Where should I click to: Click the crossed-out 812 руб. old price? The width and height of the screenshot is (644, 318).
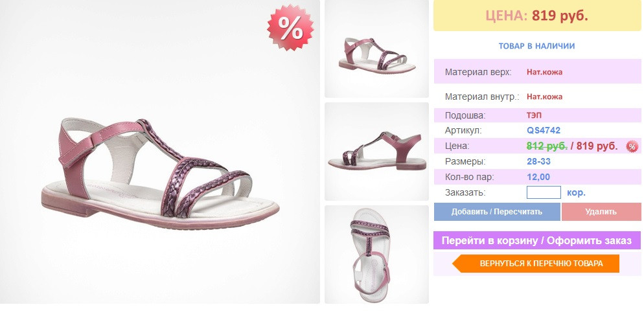click(547, 146)
